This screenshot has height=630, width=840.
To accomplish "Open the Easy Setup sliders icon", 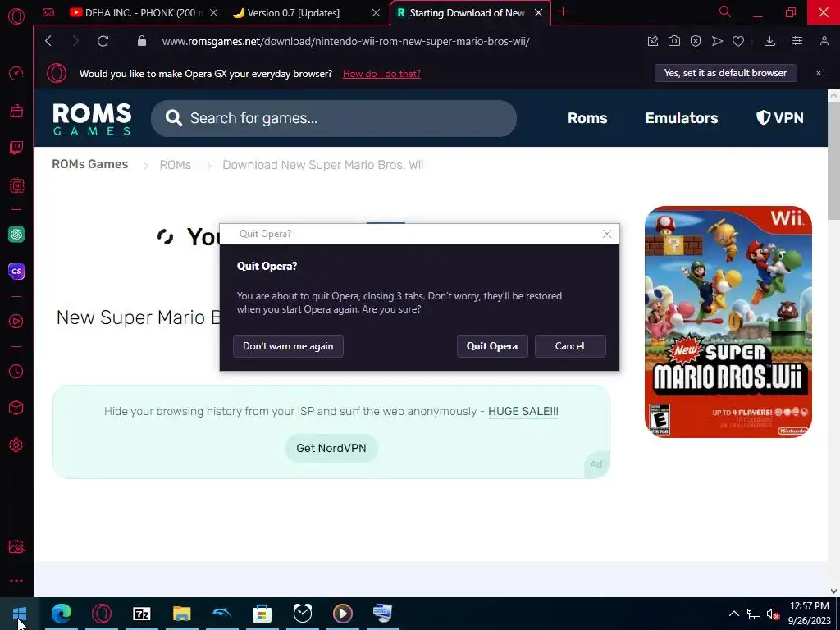I will click(797, 41).
